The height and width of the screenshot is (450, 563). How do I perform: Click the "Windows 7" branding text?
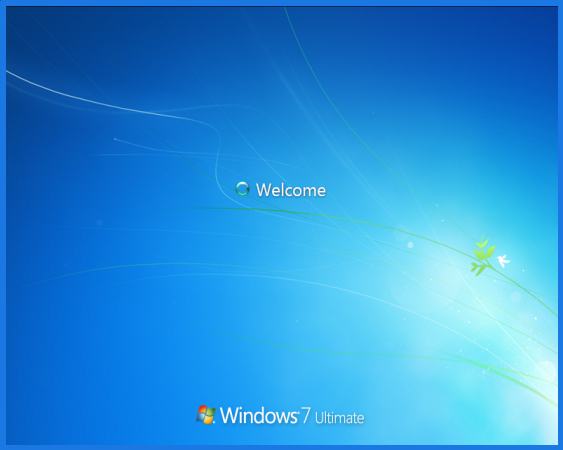click(x=265, y=415)
